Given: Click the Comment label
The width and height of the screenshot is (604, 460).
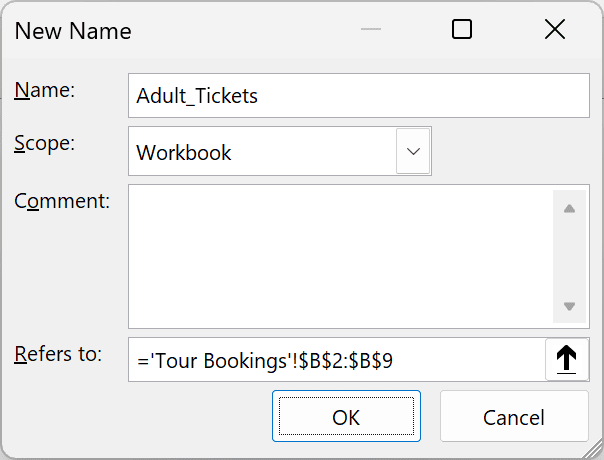Looking at the screenshot, I should 62,201.
